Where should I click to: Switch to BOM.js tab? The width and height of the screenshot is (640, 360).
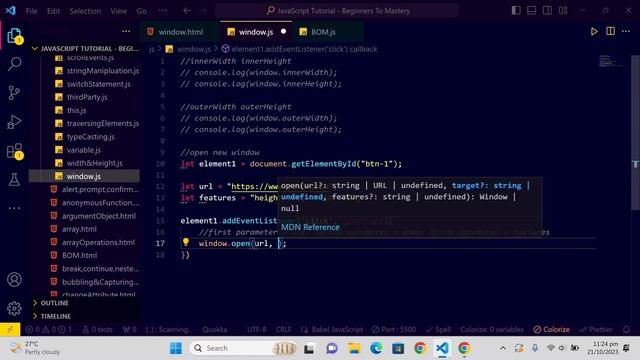(x=323, y=32)
